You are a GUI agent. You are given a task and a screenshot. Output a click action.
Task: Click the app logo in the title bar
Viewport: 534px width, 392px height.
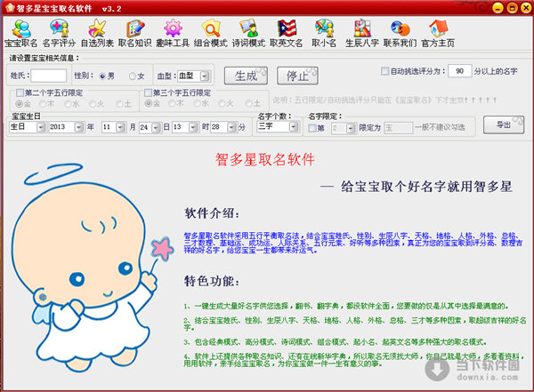[10, 7]
